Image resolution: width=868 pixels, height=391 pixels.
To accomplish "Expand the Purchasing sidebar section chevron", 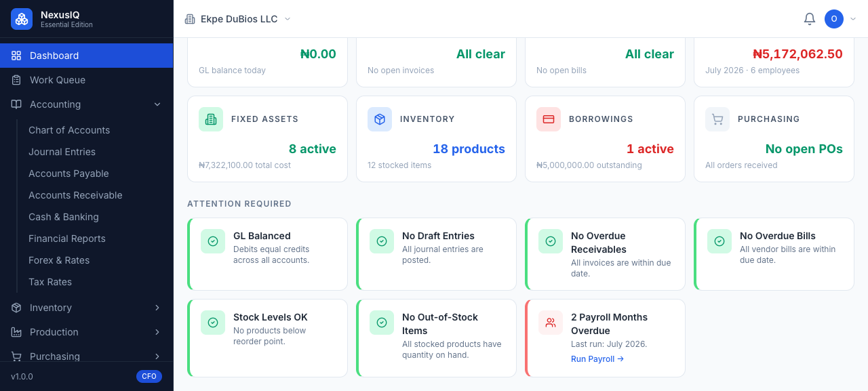I will [x=157, y=356].
